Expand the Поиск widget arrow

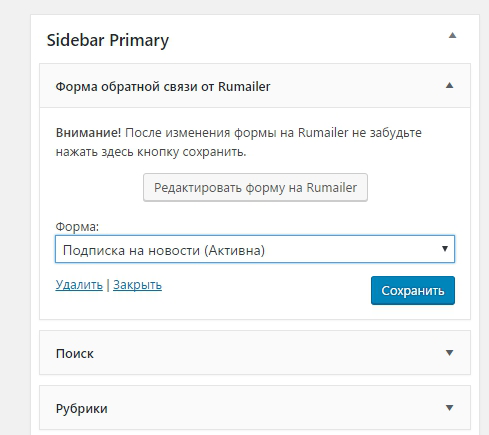(449, 353)
